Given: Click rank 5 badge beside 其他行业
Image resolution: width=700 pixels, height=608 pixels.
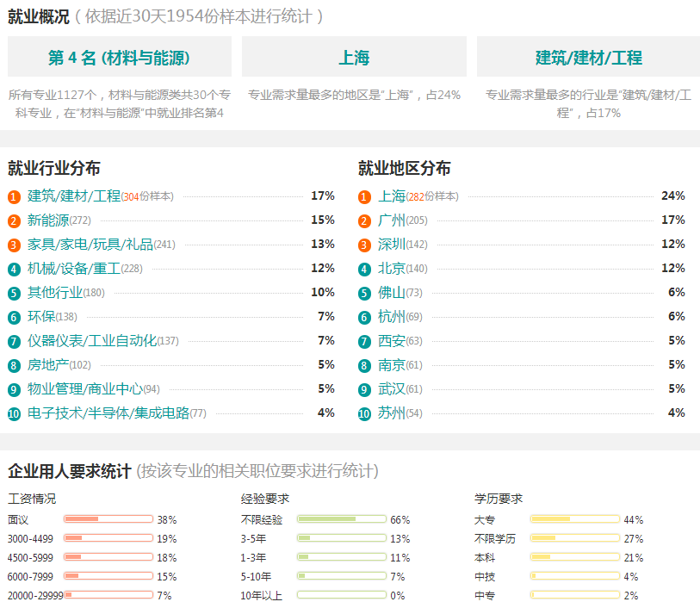Looking at the screenshot, I should (x=14, y=294).
